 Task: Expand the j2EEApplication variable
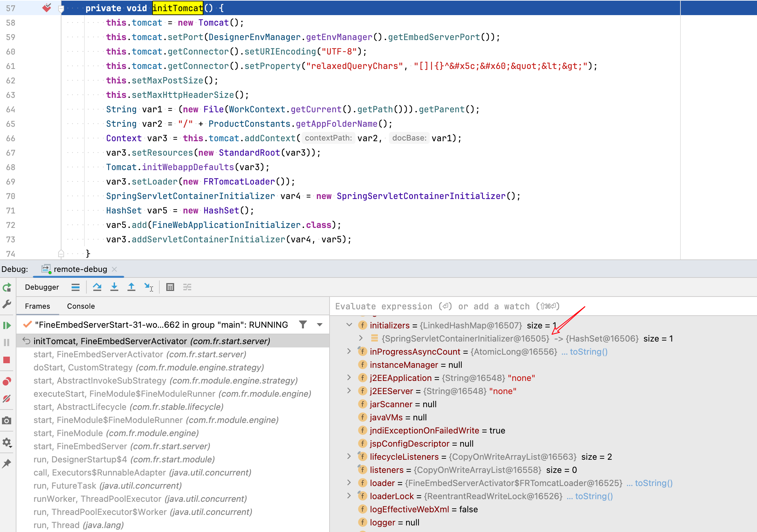pos(349,378)
